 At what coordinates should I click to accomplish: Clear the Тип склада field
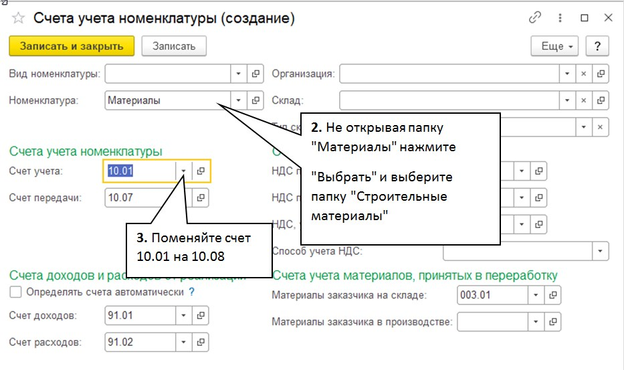coord(600,127)
